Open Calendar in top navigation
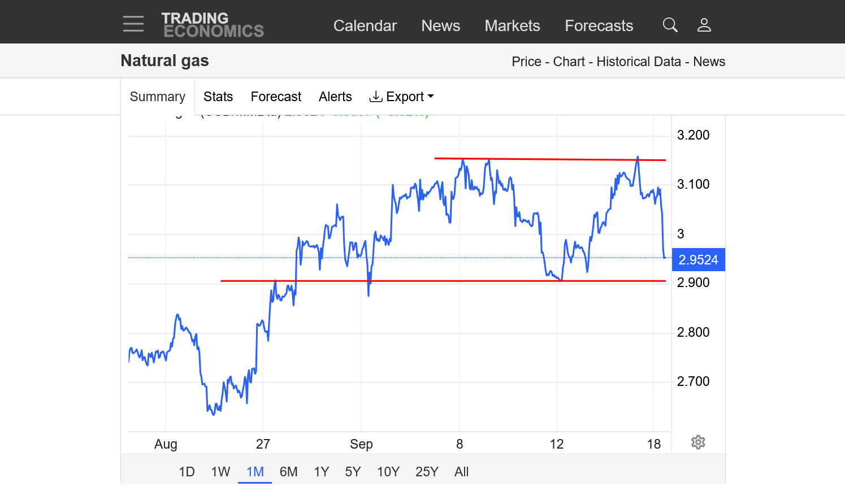This screenshot has height=504, width=845. click(365, 26)
